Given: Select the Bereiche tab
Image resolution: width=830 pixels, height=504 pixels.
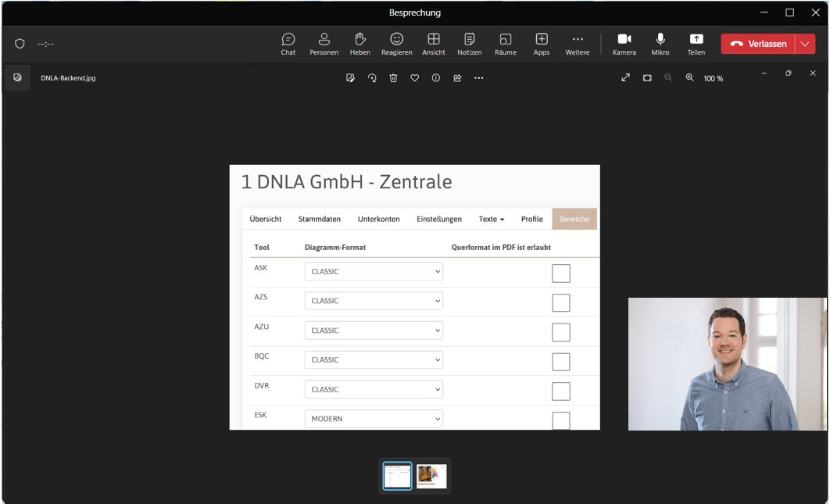Looking at the screenshot, I should click(574, 219).
